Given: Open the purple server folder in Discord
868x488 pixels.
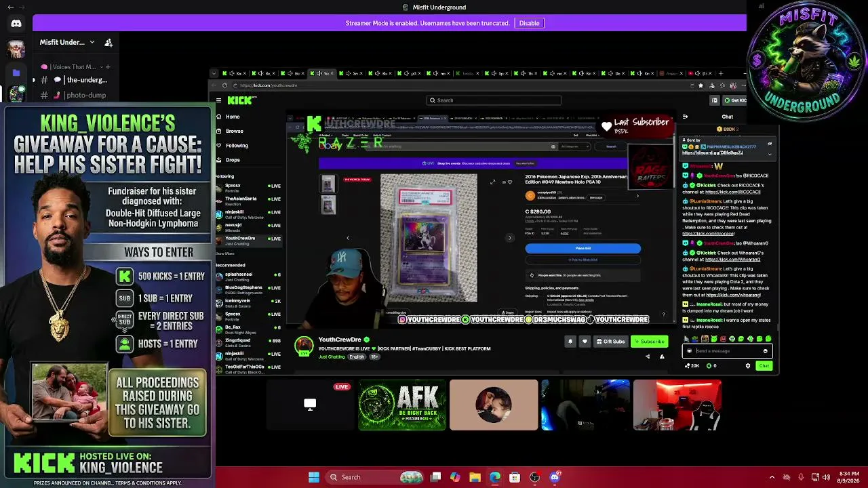Looking at the screenshot, I should click(x=16, y=73).
